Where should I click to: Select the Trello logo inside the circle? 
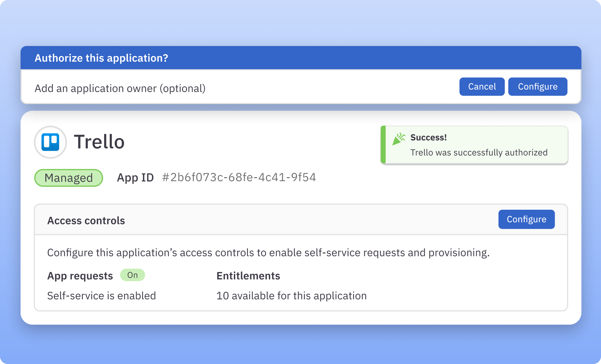50,142
